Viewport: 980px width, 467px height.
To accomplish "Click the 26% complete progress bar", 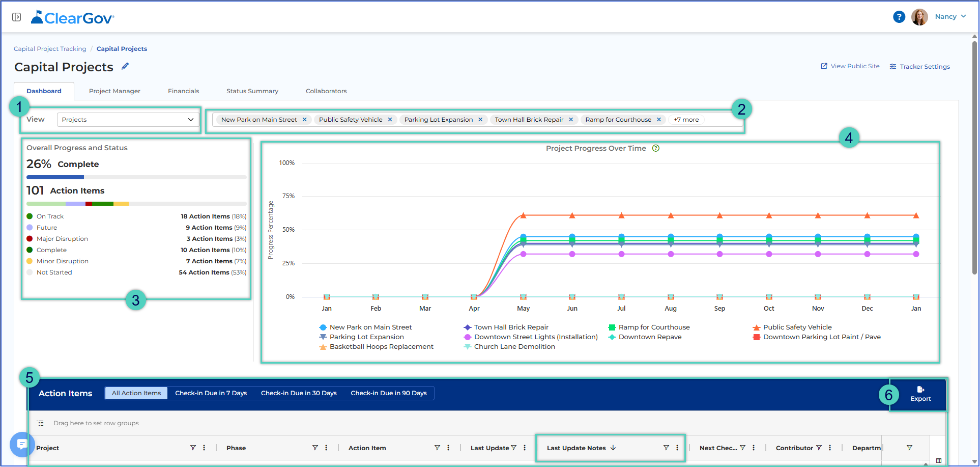I will 136,177.
